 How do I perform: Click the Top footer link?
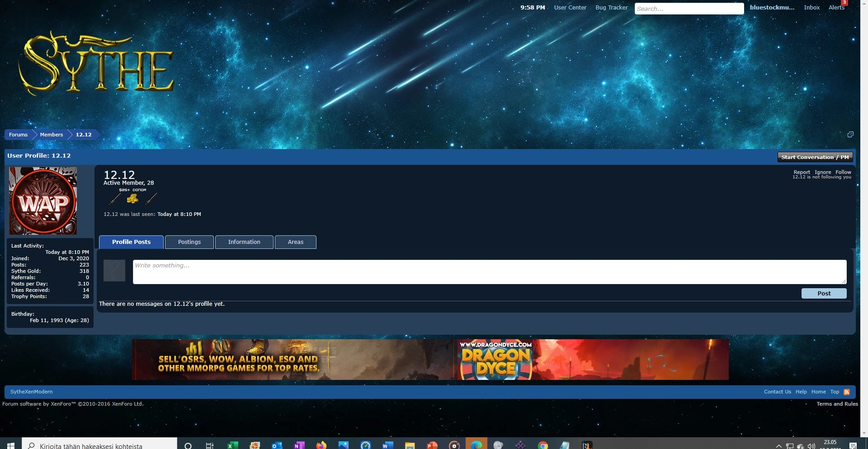tap(835, 392)
